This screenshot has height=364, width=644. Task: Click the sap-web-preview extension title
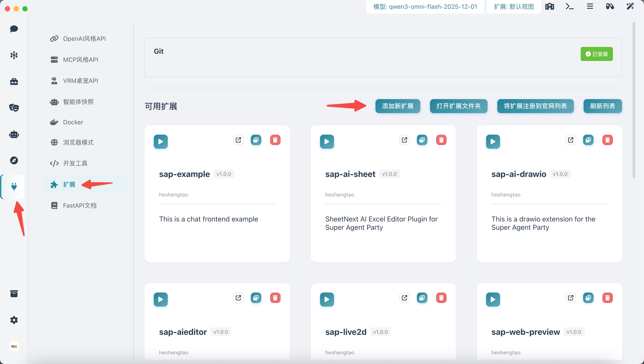526,332
